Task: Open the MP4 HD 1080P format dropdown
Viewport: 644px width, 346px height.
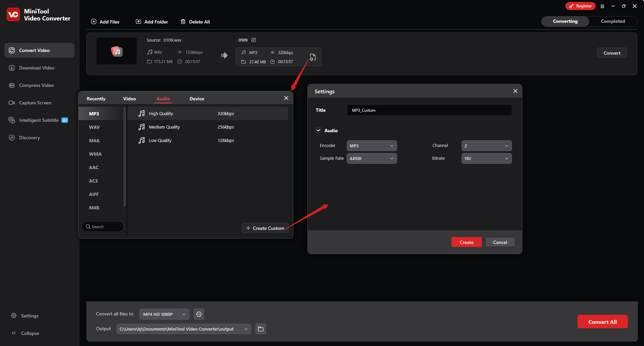Action: click(x=164, y=314)
